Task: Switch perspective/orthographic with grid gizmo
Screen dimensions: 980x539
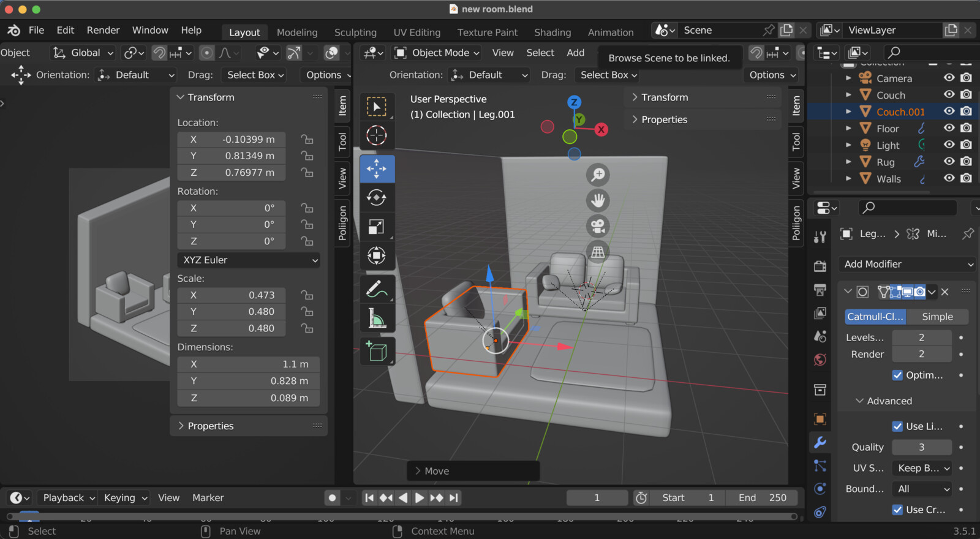Action: click(x=598, y=251)
